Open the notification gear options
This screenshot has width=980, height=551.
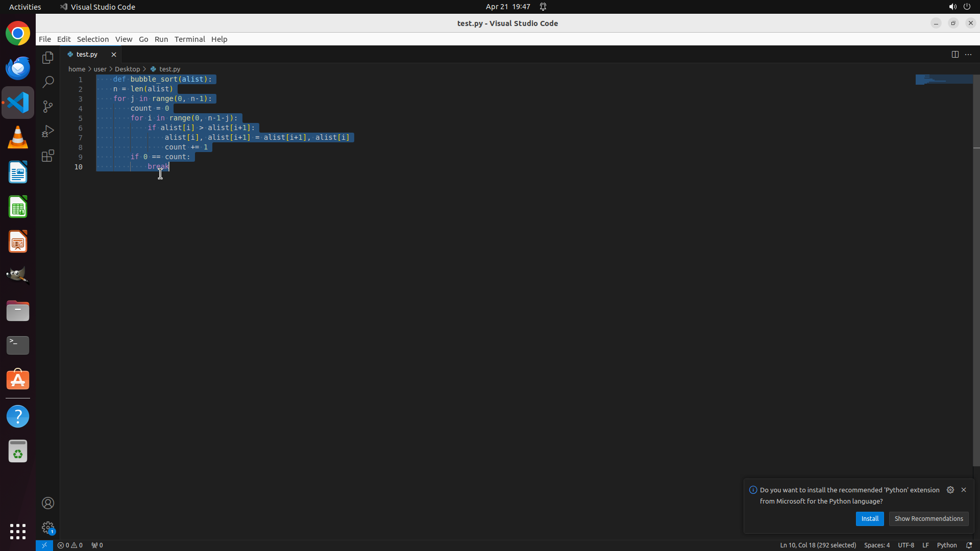(950, 490)
